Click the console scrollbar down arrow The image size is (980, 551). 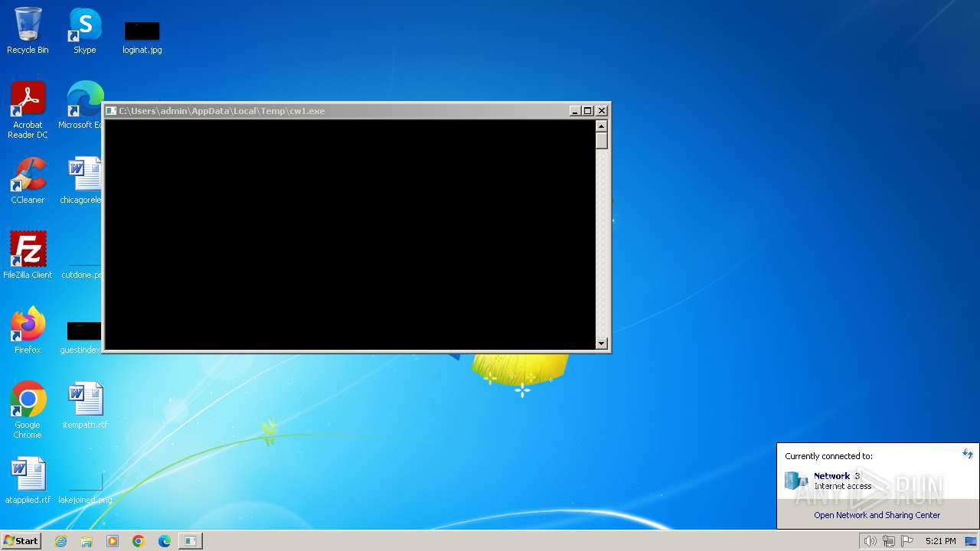click(x=602, y=344)
